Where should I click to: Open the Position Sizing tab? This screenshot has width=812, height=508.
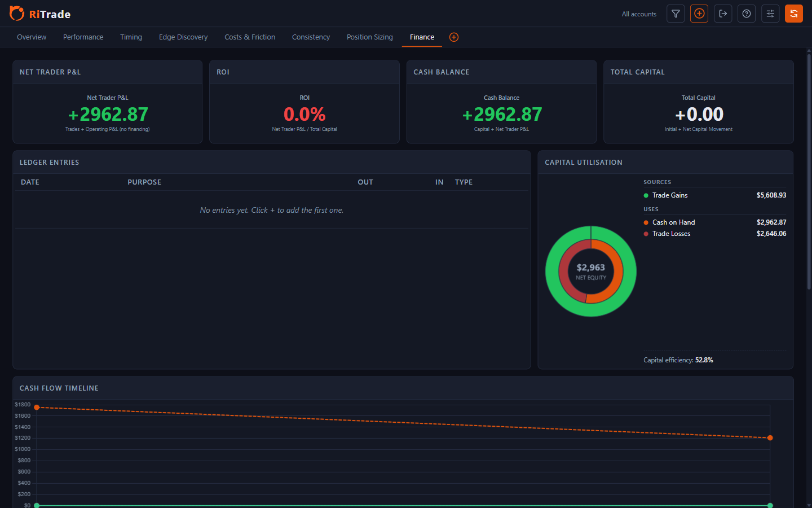[x=370, y=37]
